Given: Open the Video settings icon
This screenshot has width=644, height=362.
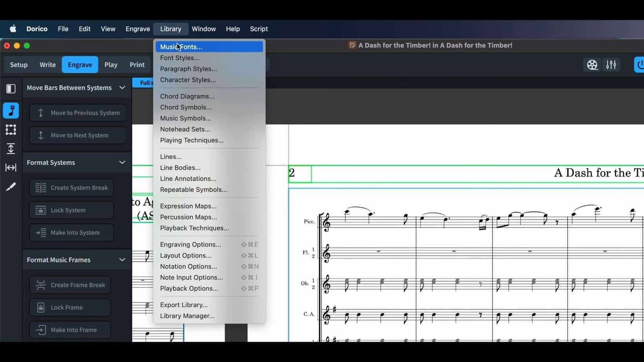Looking at the screenshot, I should [x=592, y=65].
